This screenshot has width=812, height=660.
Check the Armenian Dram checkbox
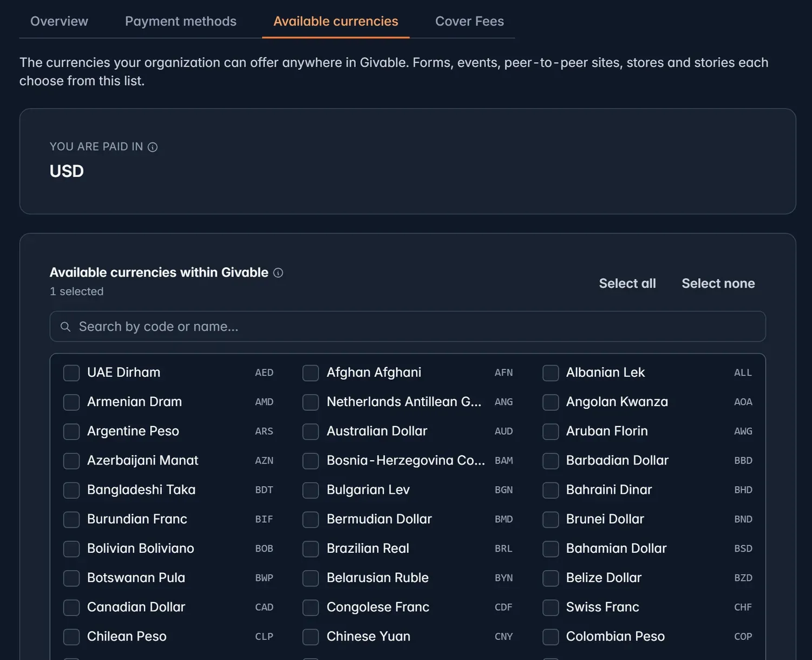coord(71,402)
